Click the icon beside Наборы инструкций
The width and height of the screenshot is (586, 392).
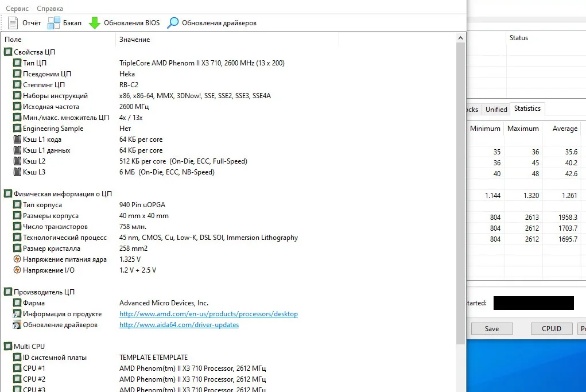click(17, 95)
